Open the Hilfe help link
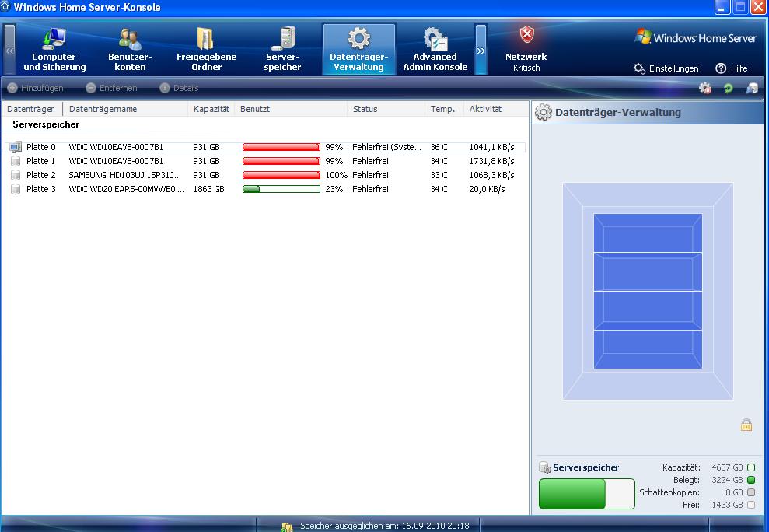Image resolution: width=769 pixels, height=532 pixels. 731,68
